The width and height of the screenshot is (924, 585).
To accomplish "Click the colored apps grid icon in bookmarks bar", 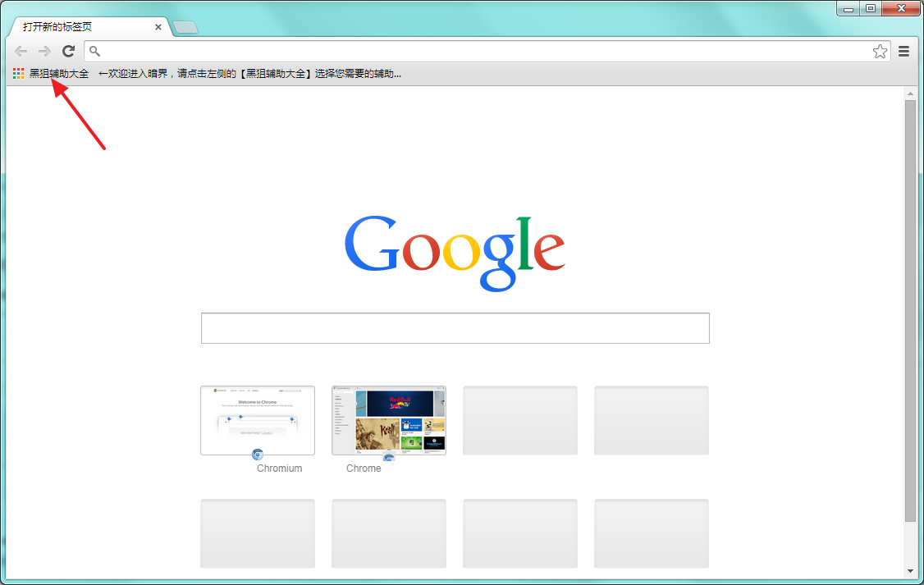I will [18, 73].
